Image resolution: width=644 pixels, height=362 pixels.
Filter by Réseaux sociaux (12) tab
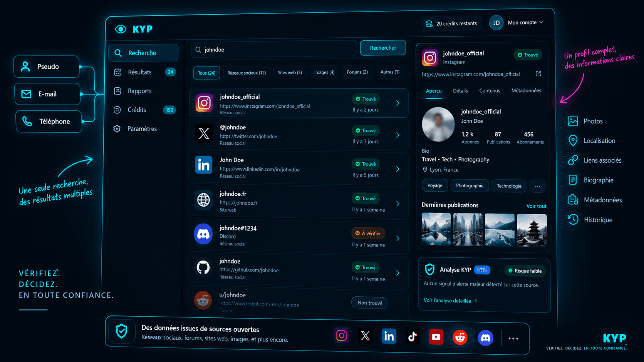[247, 73]
